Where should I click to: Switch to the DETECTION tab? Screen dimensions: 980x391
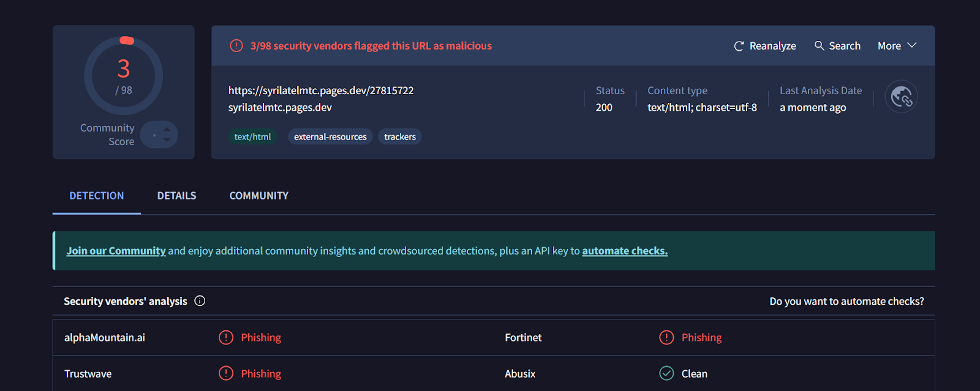97,196
